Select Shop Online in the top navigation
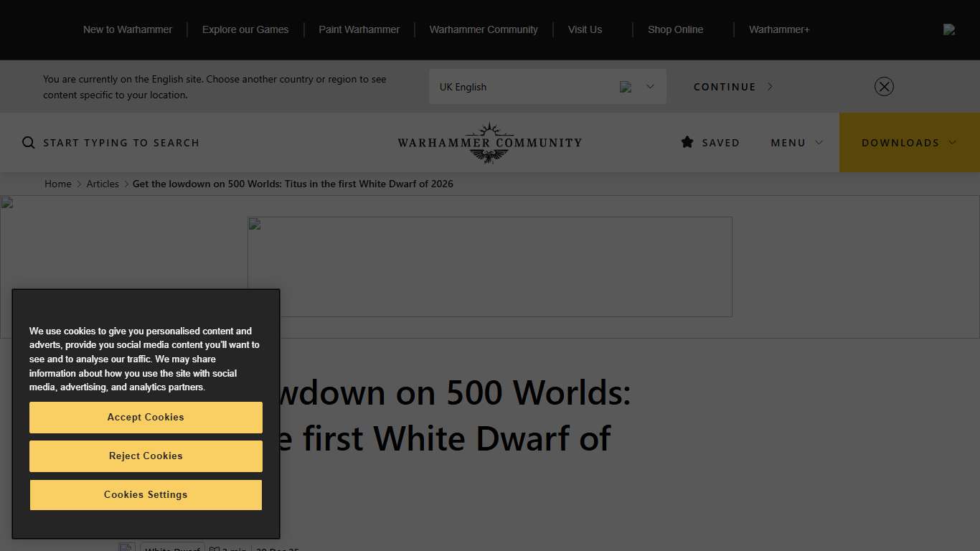Screen dimensions: 980x551 coord(675,29)
